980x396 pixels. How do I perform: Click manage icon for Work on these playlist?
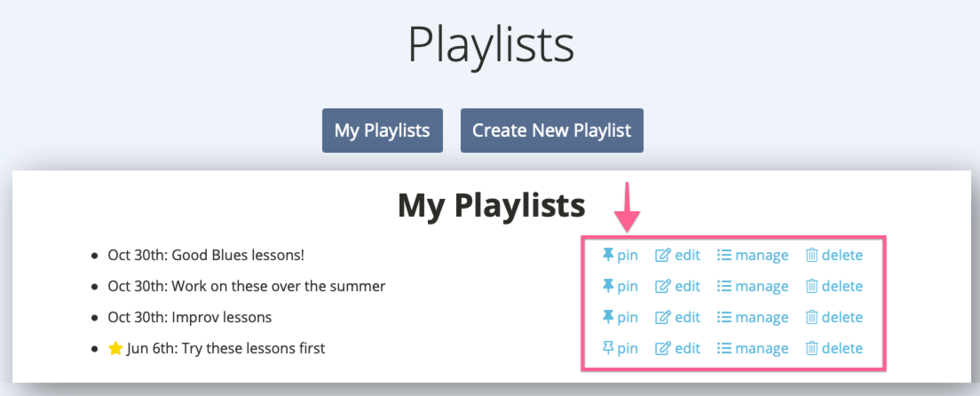tap(723, 286)
